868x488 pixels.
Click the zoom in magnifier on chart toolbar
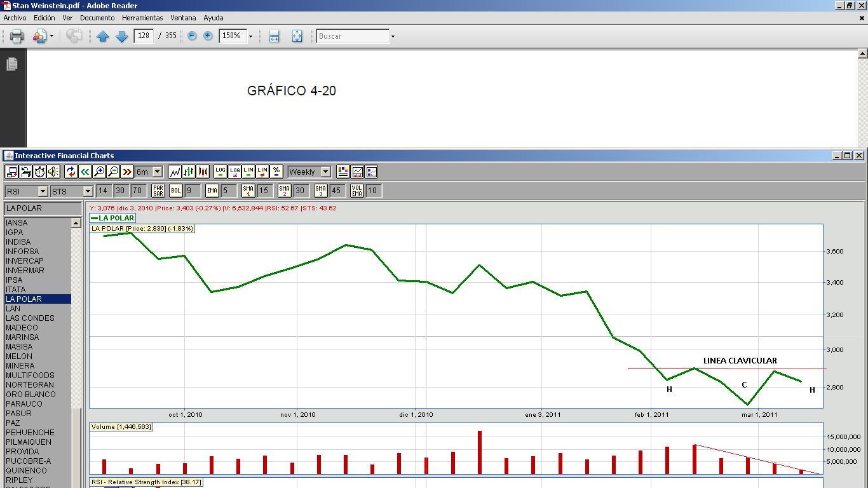tap(98, 172)
